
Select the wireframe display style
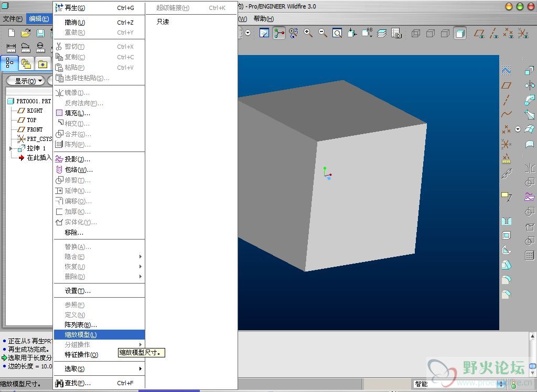point(416,33)
